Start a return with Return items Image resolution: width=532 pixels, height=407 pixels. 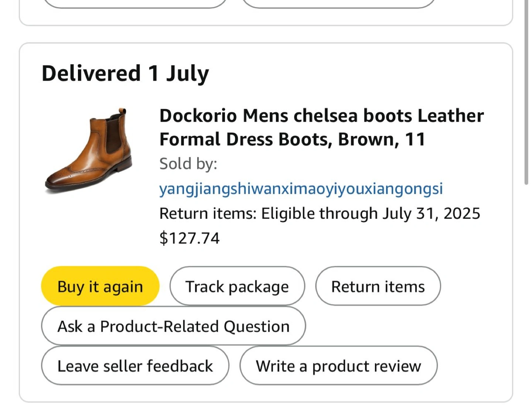coord(378,286)
